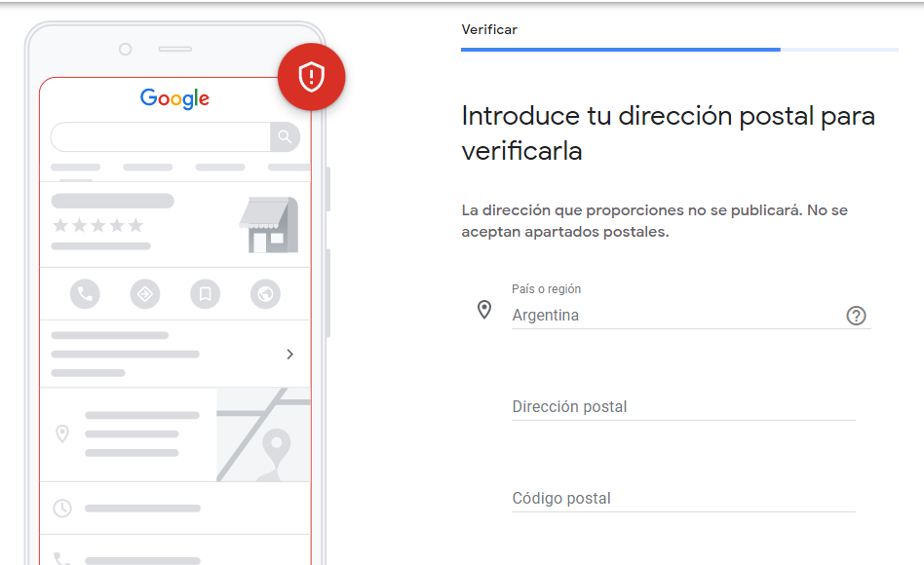The height and width of the screenshot is (565, 924).
Task: Click the Google logo in mockup
Action: (x=174, y=98)
